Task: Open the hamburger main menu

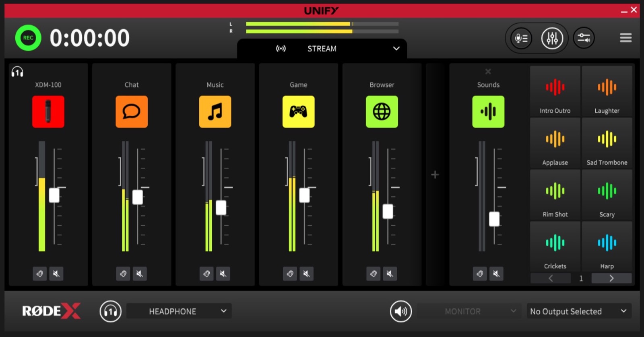Action: click(625, 38)
